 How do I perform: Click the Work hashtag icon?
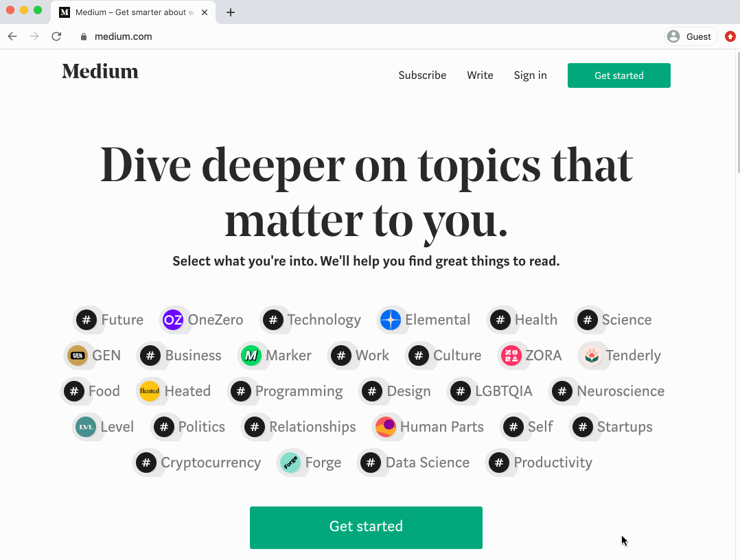(x=340, y=355)
